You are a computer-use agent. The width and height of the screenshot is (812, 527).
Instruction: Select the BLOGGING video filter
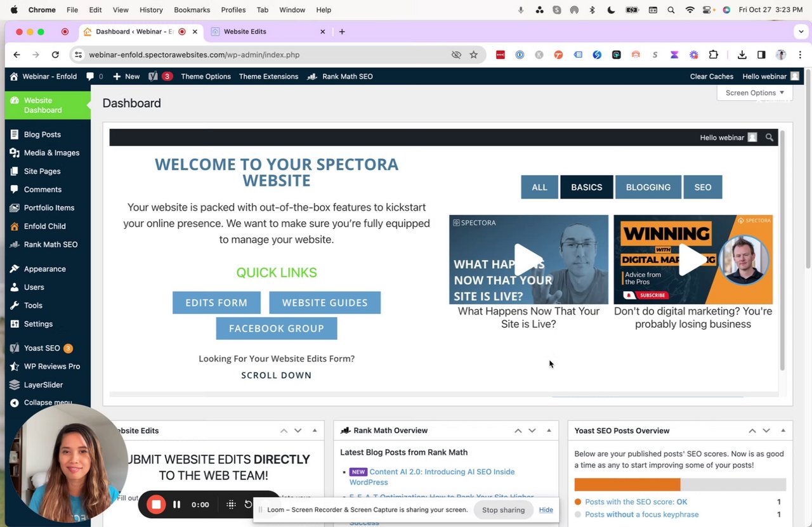tap(648, 187)
